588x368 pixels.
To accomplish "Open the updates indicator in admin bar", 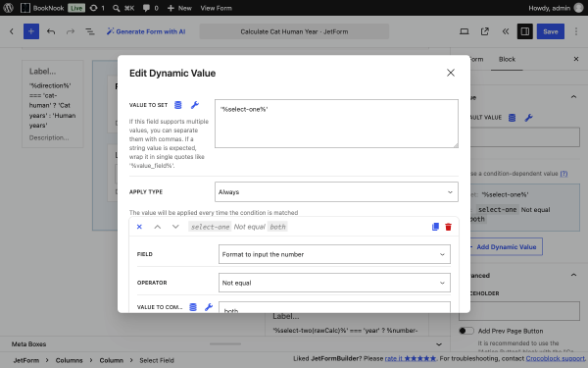I will 97,8.
